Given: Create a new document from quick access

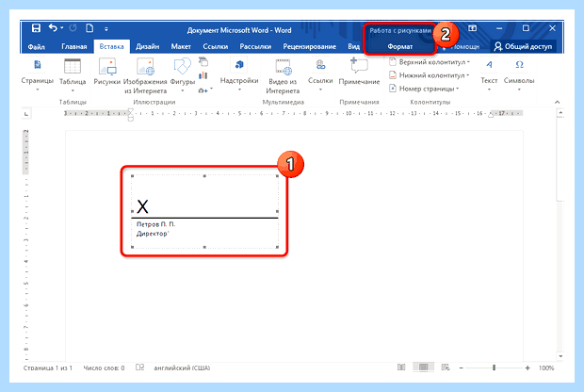Looking at the screenshot, I should point(89,28).
